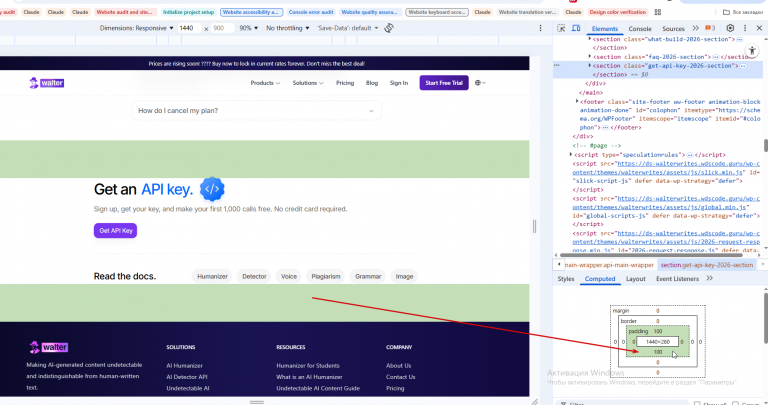The height and width of the screenshot is (405, 768).
Task: Click the api-main-wrapper breadcrumb item
Action: 609,265
